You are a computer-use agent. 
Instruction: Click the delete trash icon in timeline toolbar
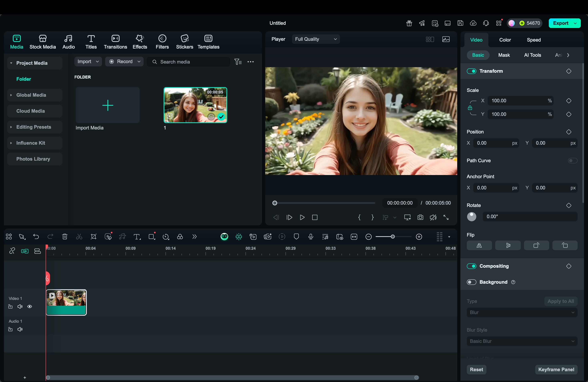tap(65, 237)
